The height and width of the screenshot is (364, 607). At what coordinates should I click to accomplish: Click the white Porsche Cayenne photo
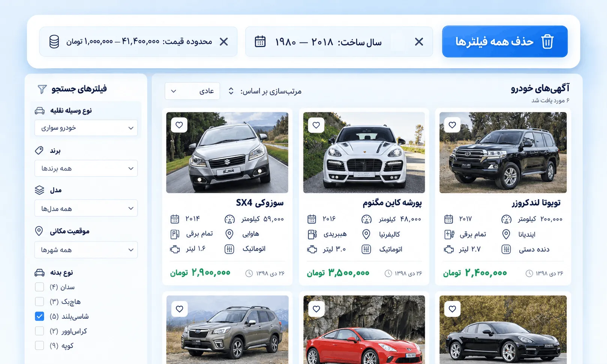[x=364, y=153]
